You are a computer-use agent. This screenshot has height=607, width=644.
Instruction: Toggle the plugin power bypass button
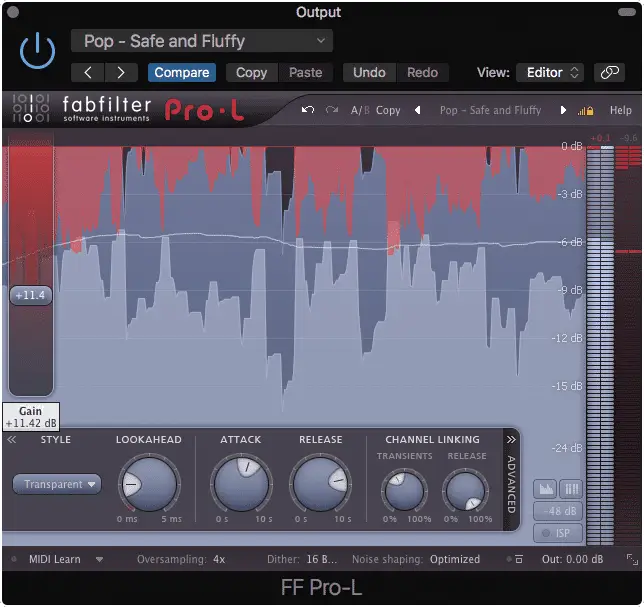click(37, 51)
